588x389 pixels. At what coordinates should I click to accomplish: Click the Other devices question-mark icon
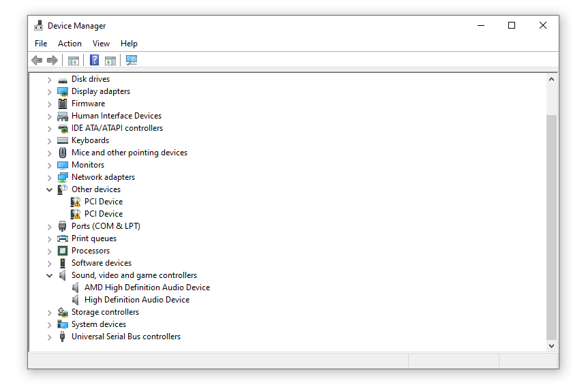click(63, 189)
